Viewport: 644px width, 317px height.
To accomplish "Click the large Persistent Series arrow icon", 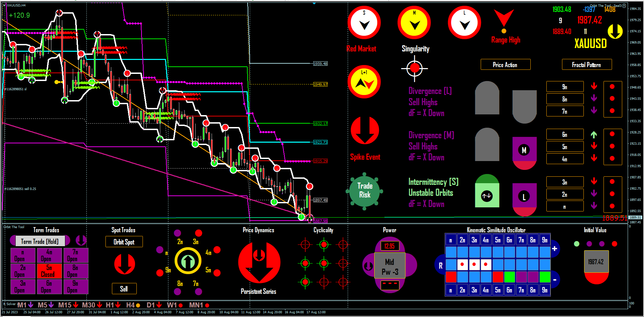I will pyautogui.click(x=259, y=263).
